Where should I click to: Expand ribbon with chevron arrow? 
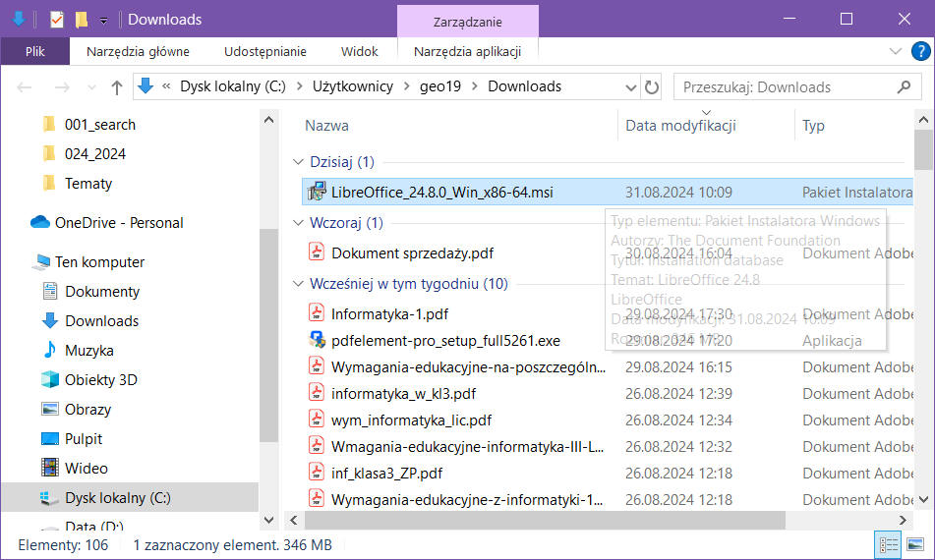click(895, 52)
